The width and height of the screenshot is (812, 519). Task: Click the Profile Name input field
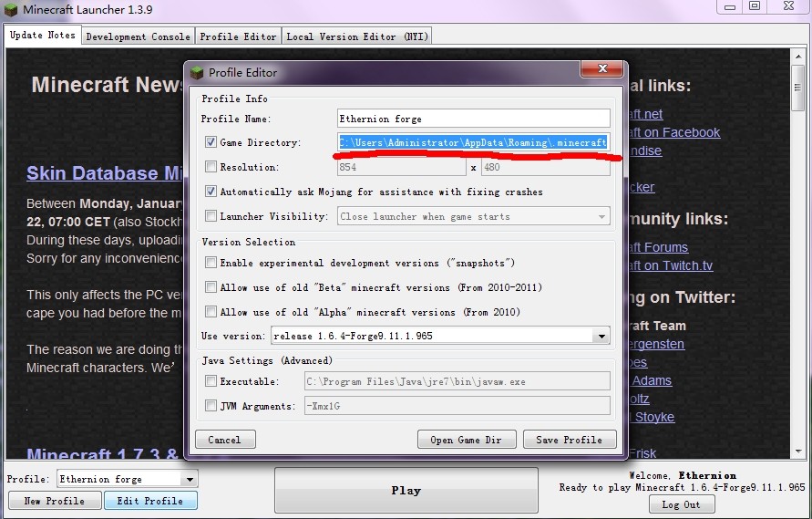[473, 119]
